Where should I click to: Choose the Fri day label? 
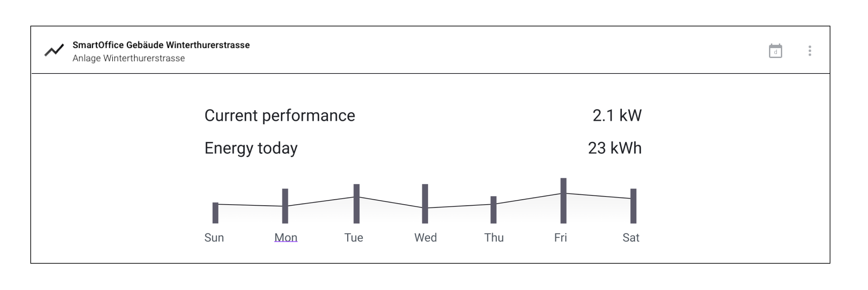560,238
